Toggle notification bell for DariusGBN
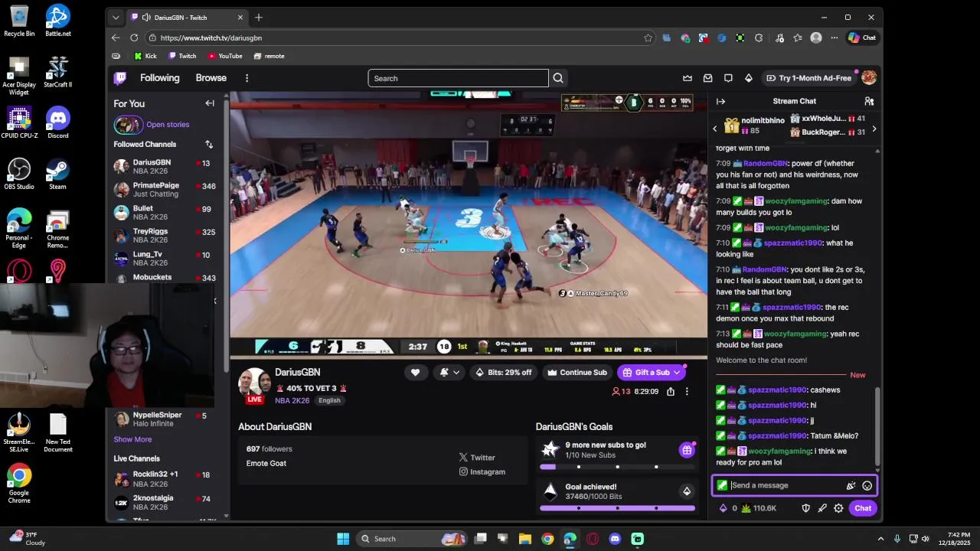This screenshot has width=980, height=551. click(449, 373)
